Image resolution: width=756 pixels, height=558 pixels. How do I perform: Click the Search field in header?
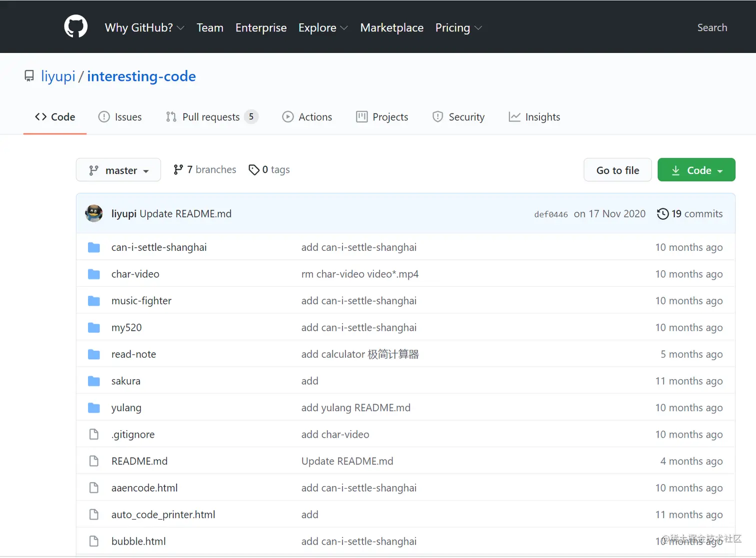click(712, 27)
